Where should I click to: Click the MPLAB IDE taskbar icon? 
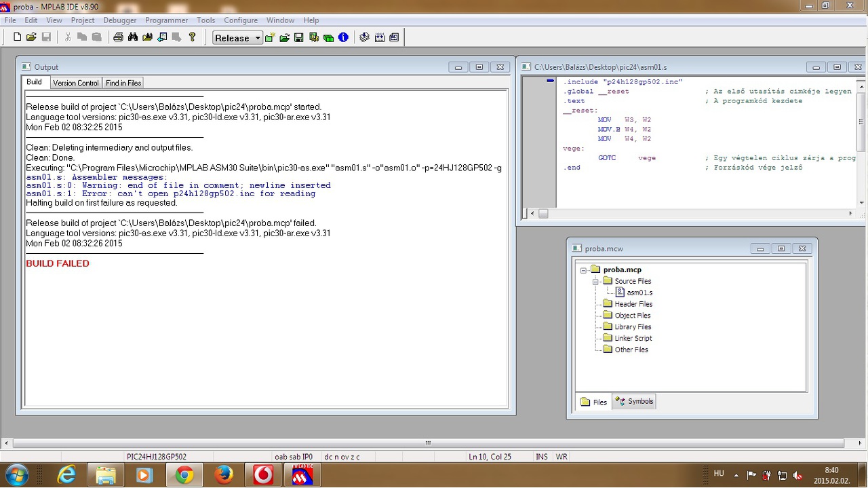[302, 474]
